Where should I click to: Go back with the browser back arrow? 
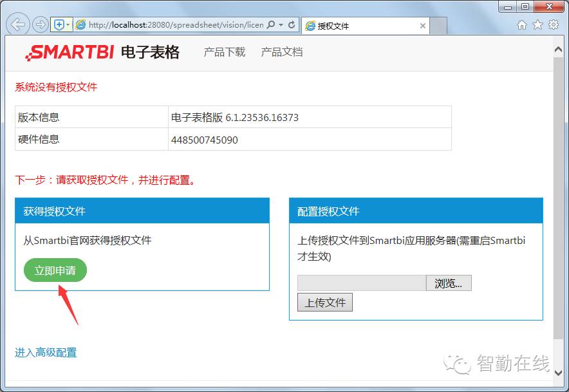(x=18, y=24)
